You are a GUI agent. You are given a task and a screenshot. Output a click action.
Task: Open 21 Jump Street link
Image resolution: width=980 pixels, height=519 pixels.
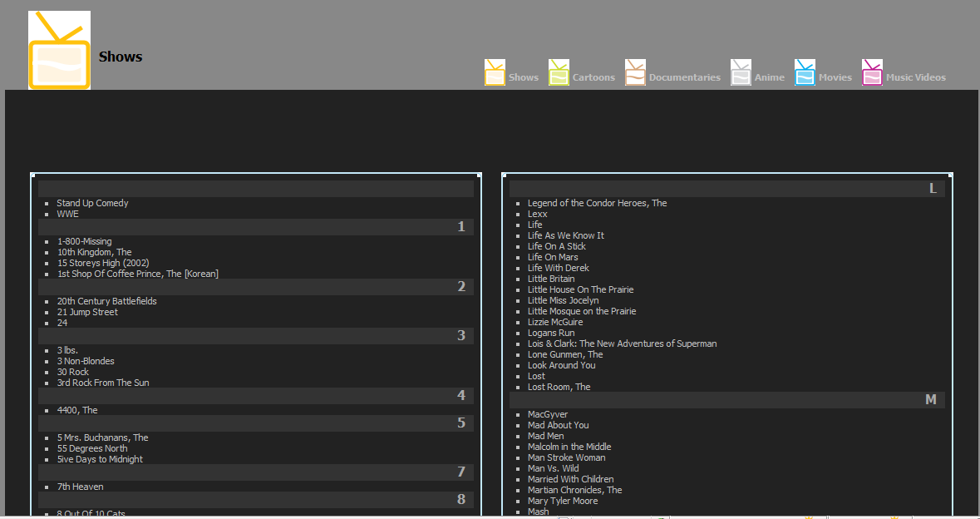(87, 312)
